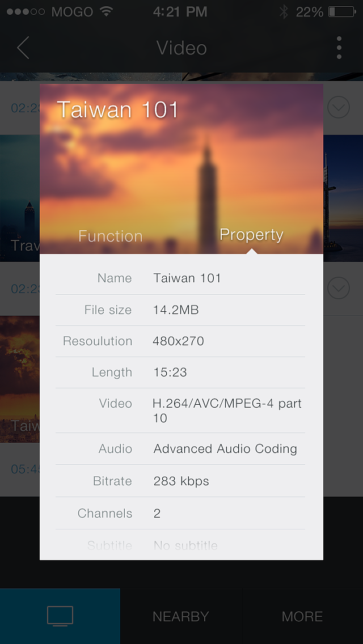Tap the battery indicator icon

(341, 11)
